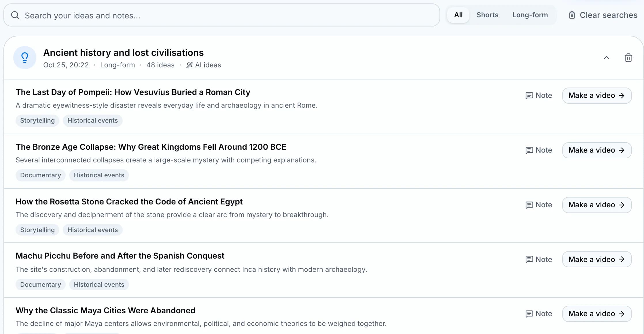Make a video for the Classic Maya idea
The image size is (644, 334).
click(597, 314)
